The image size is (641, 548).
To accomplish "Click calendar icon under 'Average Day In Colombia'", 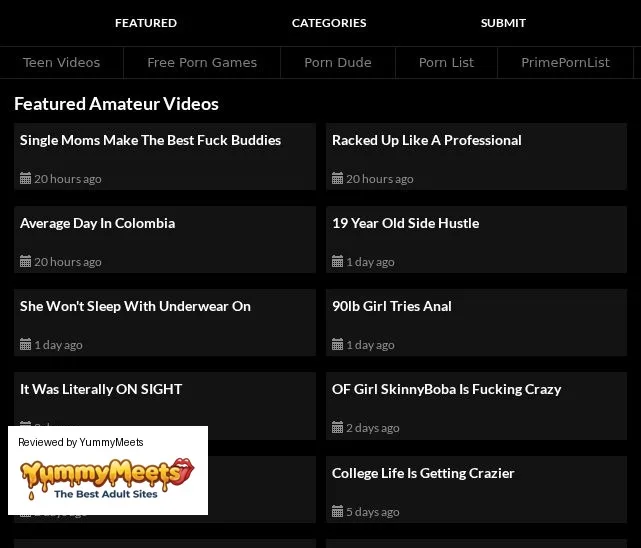I will pos(25,262).
